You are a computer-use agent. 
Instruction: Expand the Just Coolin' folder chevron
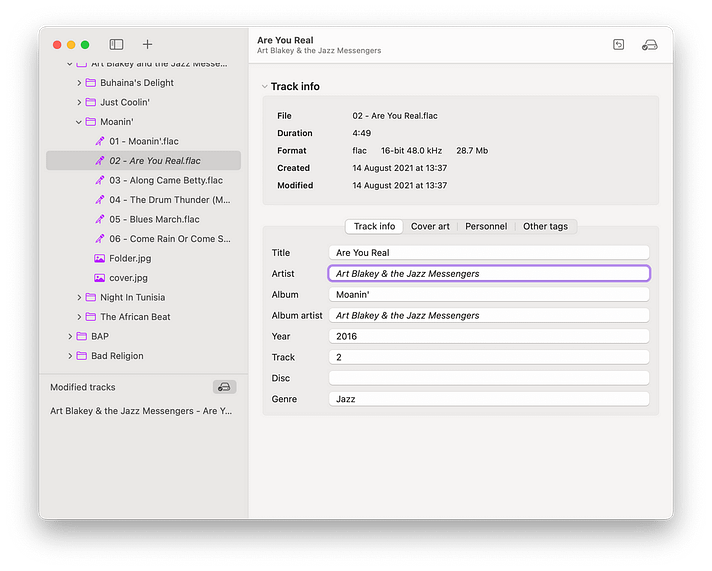point(79,102)
